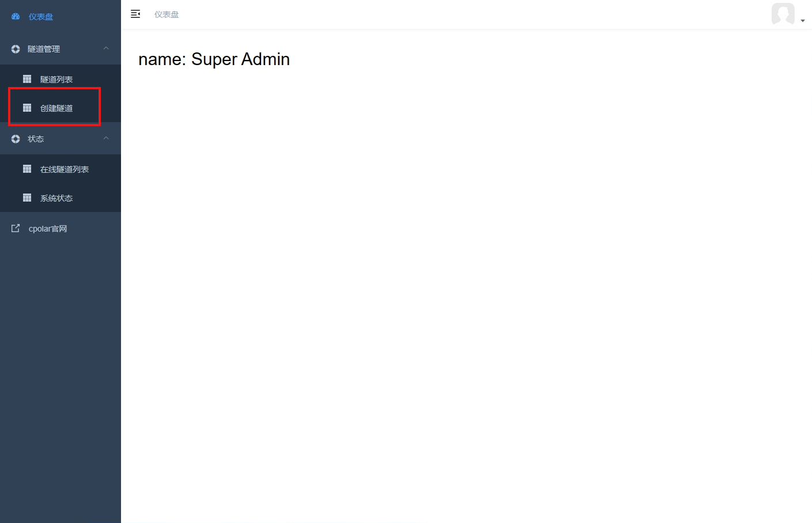Collapse the 状态 submenu chevron

[x=106, y=138]
